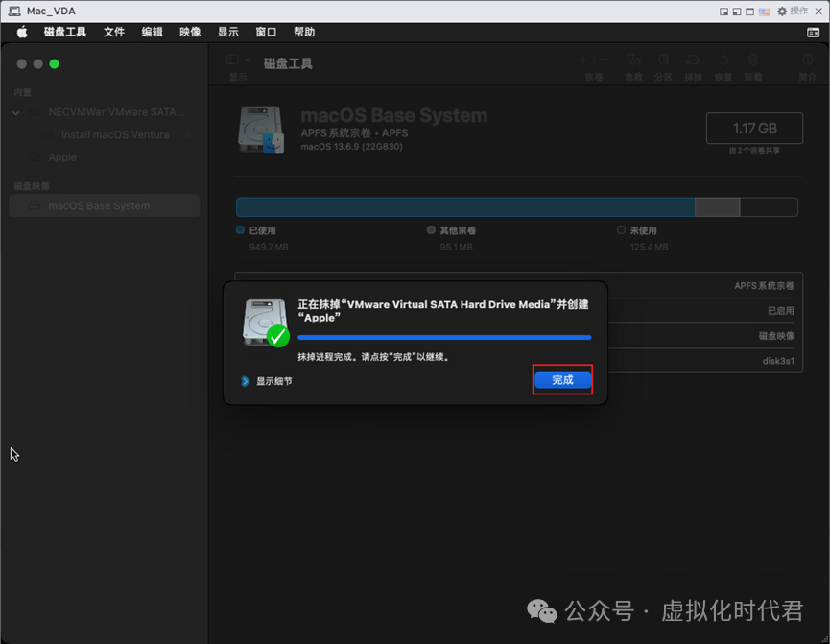Click the disk3s1 device entry
The height and width of the screenshot is (644, 830).
click(778, 361)
